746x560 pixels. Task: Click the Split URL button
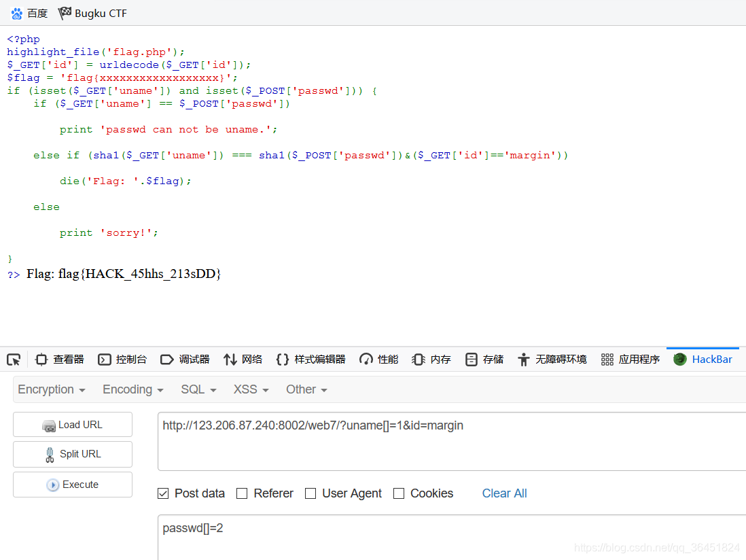pyautogui.click(x=72, y=455)
